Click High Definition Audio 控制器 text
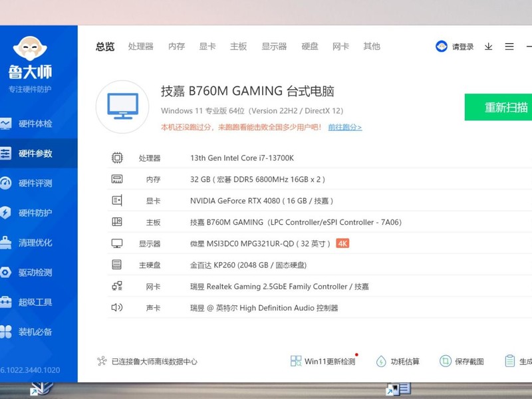 (x=264, y=308)
